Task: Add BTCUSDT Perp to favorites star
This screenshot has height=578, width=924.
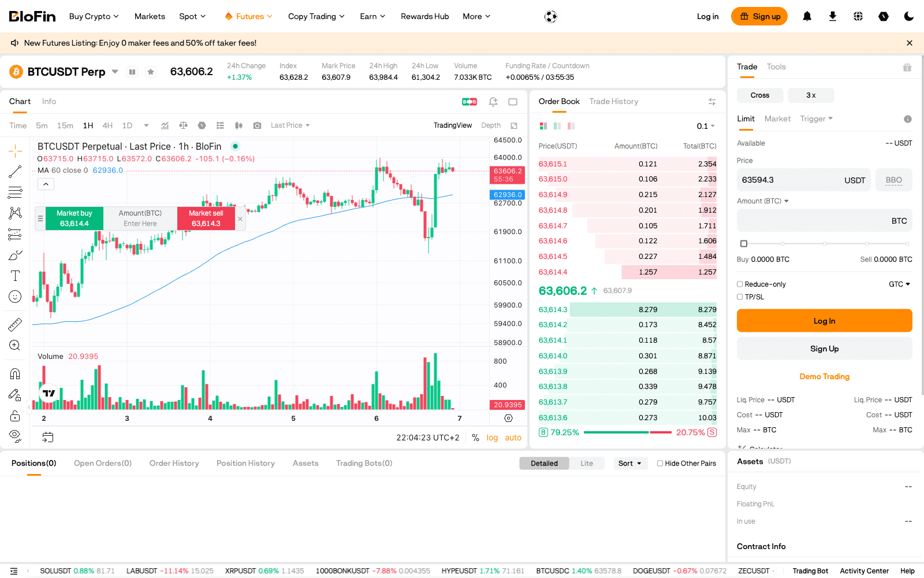Action: pyautogui.click(x=151, y=72)
